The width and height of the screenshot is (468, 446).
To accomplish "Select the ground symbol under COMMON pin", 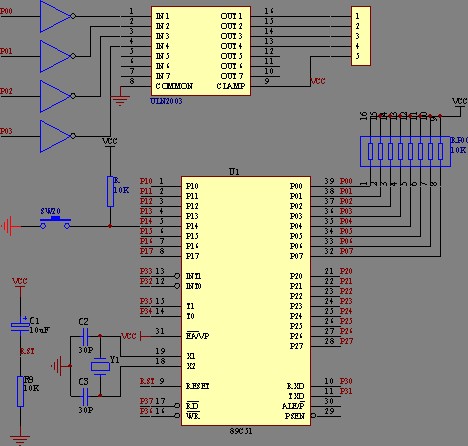I will pyautogui.click(x=120, y=100).
